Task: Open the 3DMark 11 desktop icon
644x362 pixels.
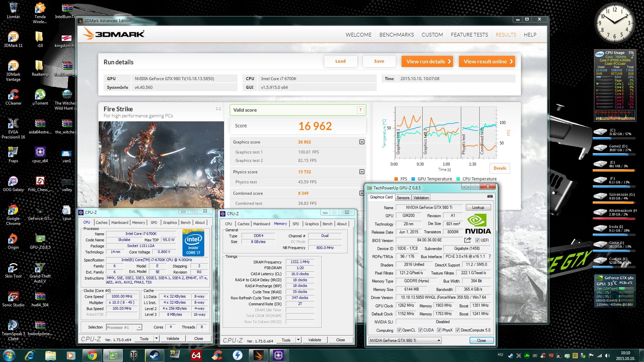Action: coord(13,39)
